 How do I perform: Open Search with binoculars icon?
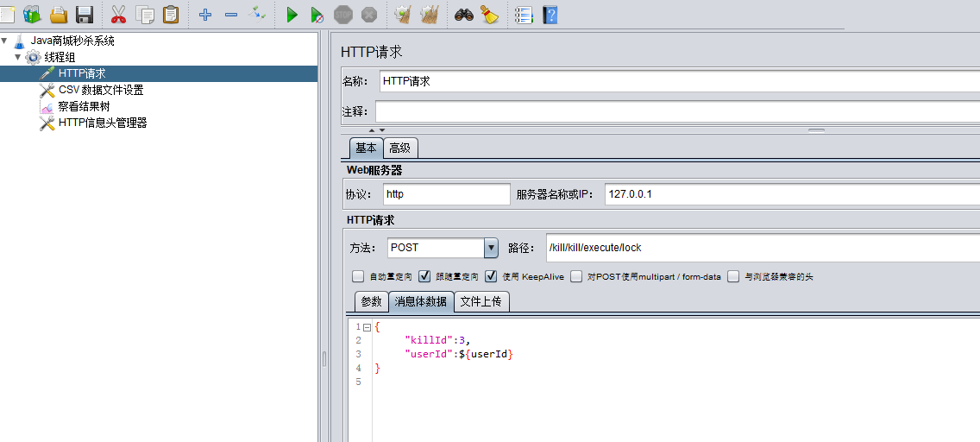(464, 15)
